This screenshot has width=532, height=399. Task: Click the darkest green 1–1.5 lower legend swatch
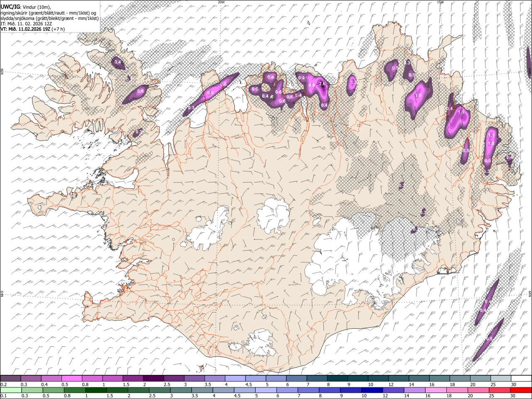96,390
